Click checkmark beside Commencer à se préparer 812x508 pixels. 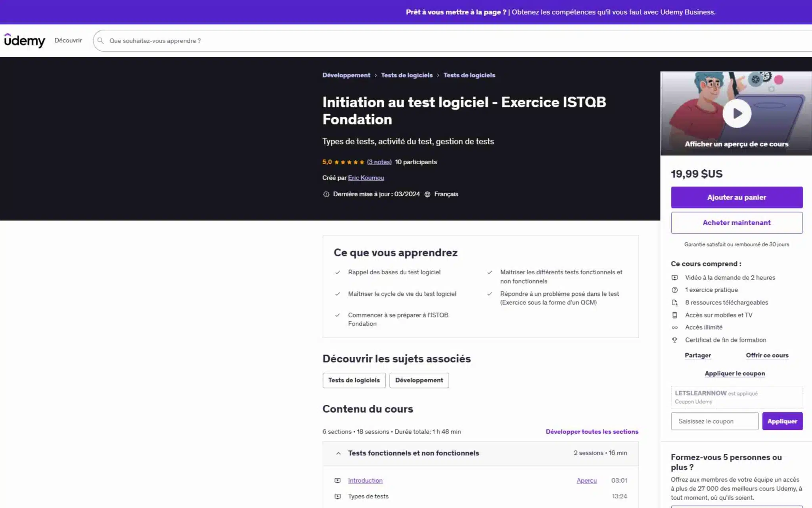[337, 315]
